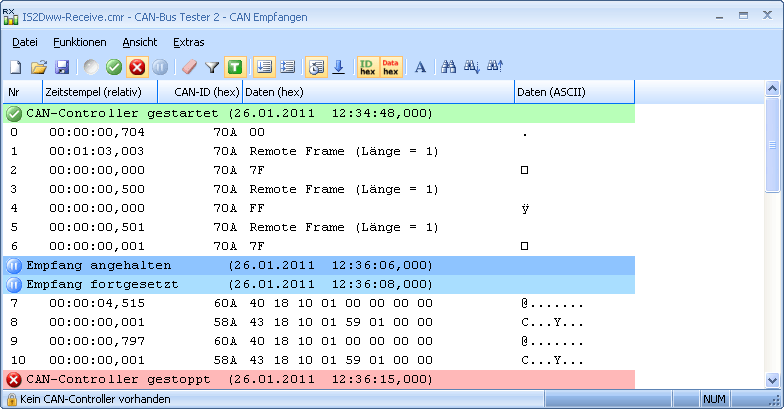Clear received list with eraser icon
Viewport: 784px width, 409px height.
click(189, 67)
